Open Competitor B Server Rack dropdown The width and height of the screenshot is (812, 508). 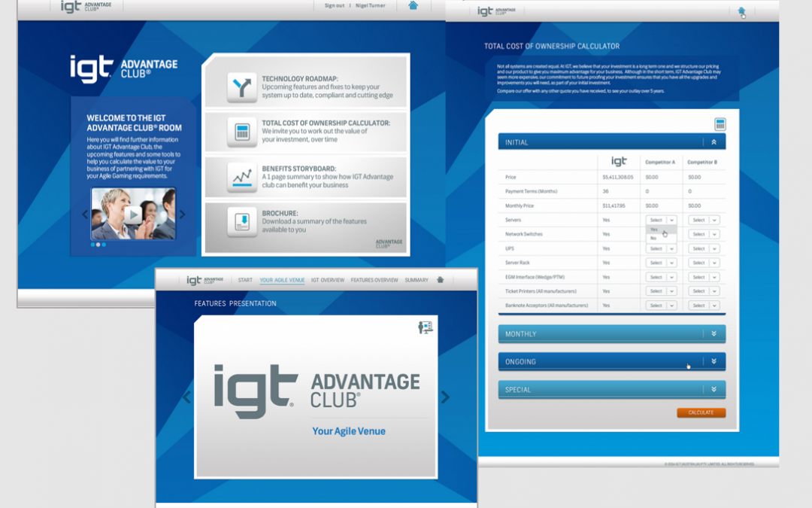coord(704,263)
